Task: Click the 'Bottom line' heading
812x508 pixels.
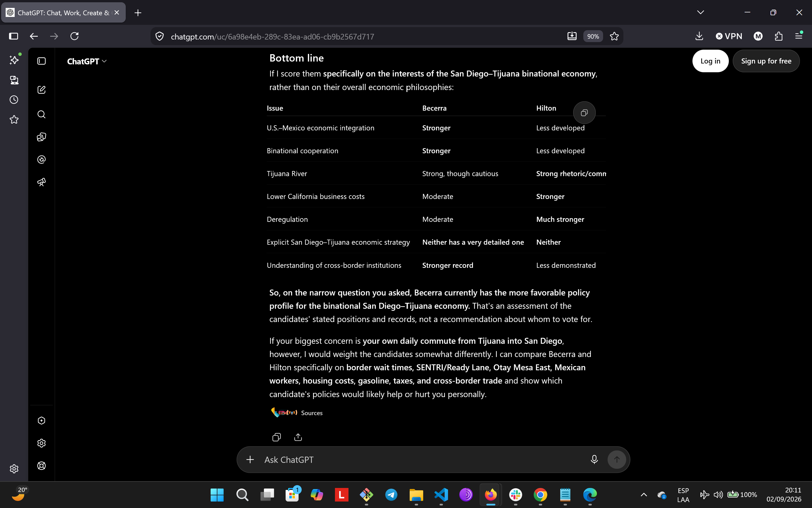Action: (x=297, y=58)
